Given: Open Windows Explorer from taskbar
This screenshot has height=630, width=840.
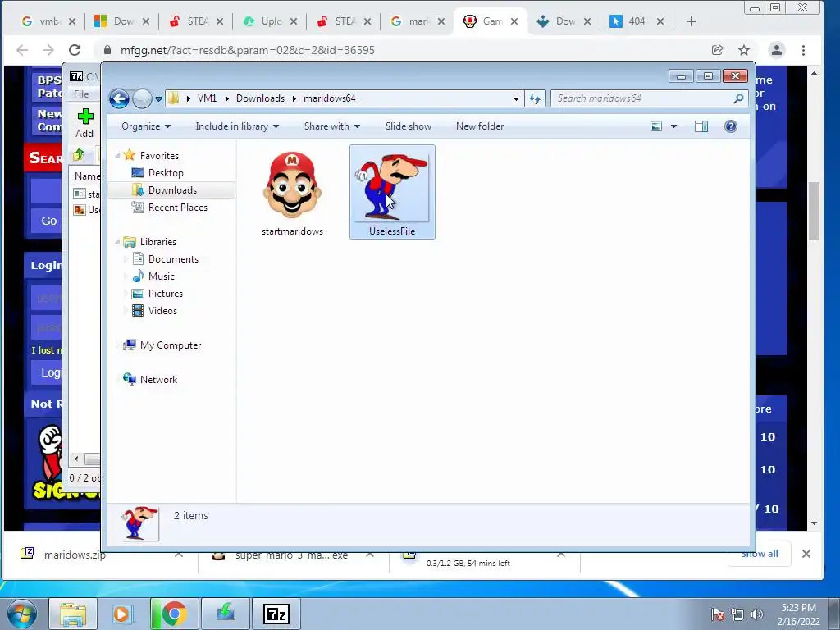Looking at the screenshot, I should (x=73, y=614).
